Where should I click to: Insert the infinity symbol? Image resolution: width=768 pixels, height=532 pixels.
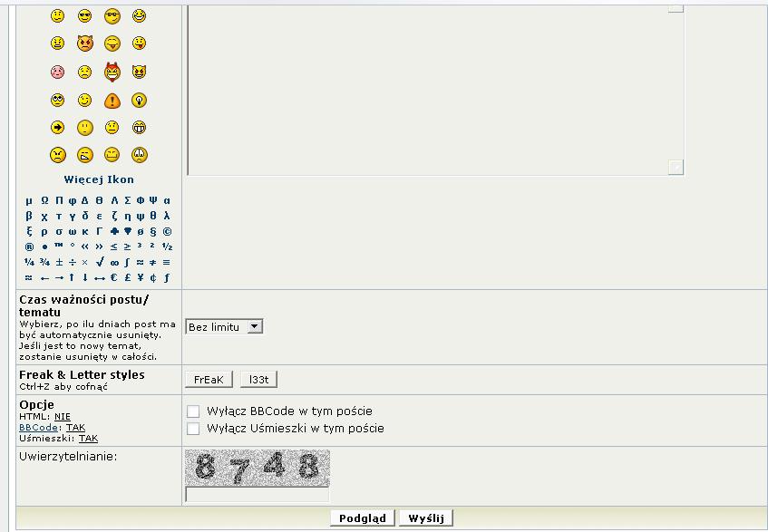click(113, 262)
